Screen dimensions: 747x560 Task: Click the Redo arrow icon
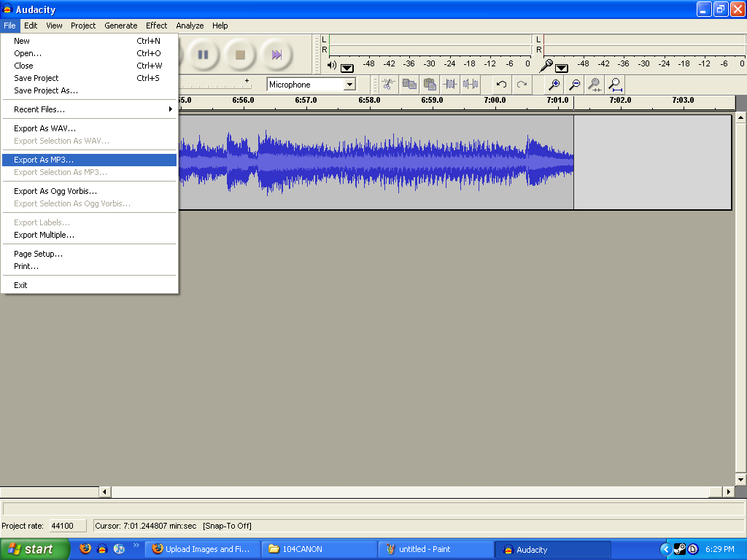tap(522, 85)
